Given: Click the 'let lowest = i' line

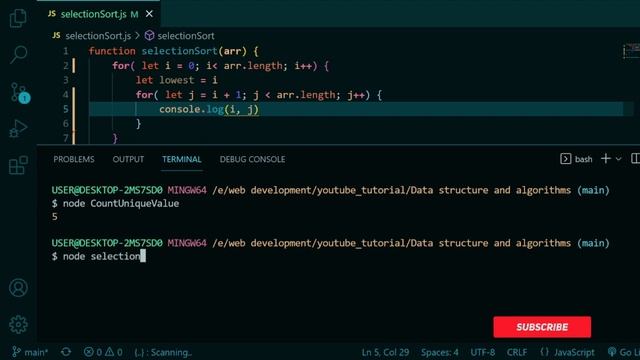Looking at the screenshot, I should [177, 80].
